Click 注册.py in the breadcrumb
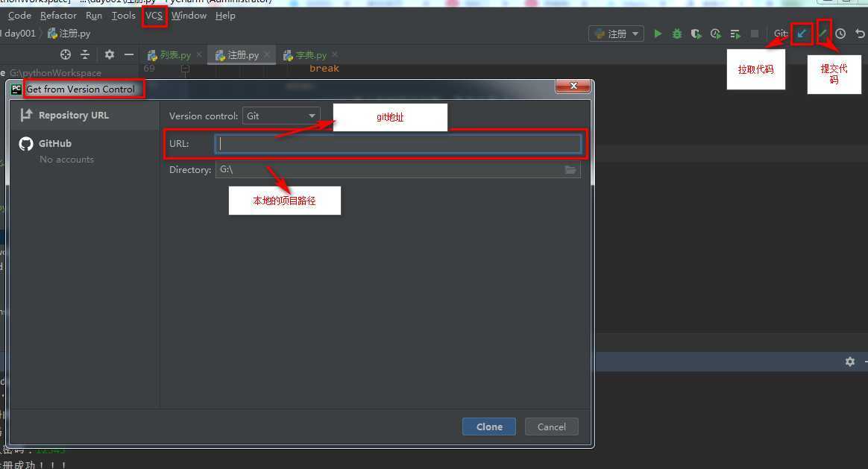 [x=69, y=34]
